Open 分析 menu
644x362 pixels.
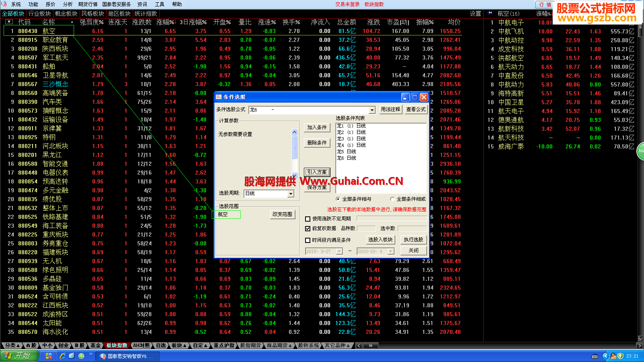coord(68,4)
